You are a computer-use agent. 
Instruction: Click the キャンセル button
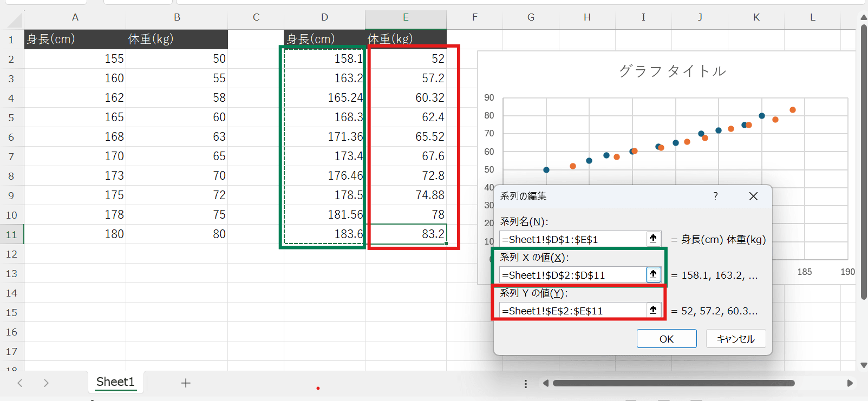(x=735, y=339)
